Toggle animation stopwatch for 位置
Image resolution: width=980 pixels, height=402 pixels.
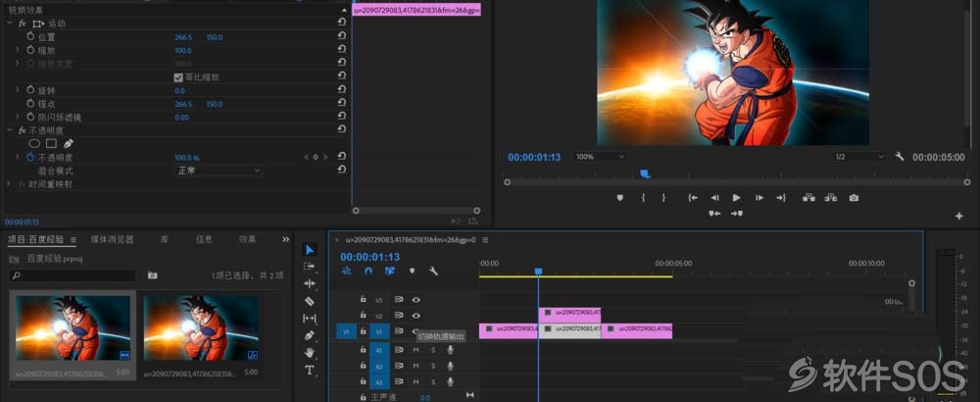coord(30,37)
